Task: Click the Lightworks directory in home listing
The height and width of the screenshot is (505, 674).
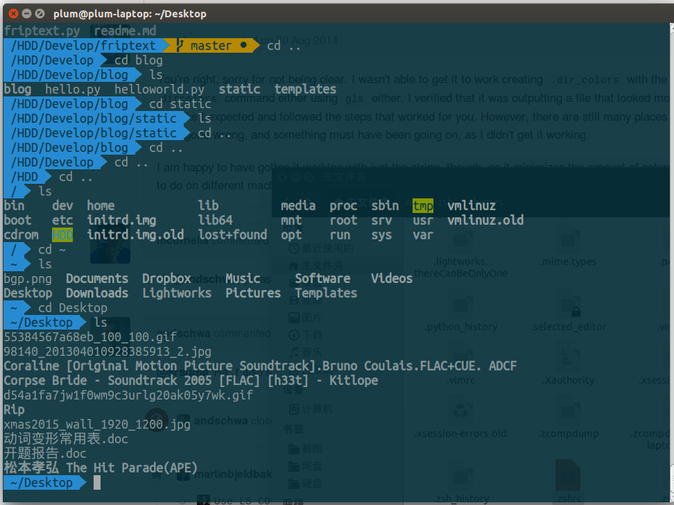Action: tap(177, 293)
